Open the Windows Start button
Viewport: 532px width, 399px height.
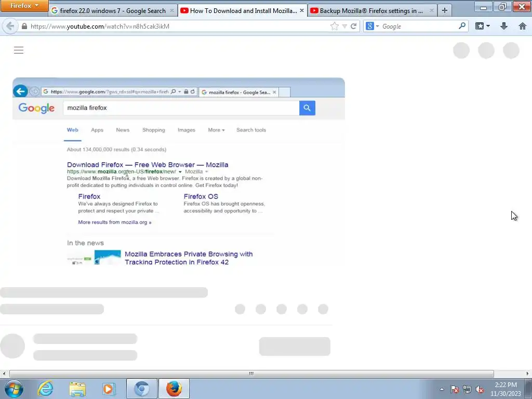coord(14,389)
